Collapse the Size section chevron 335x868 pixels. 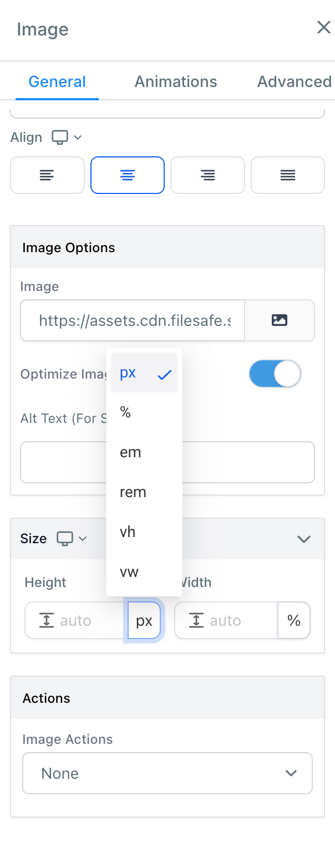[x=304, y=539]
